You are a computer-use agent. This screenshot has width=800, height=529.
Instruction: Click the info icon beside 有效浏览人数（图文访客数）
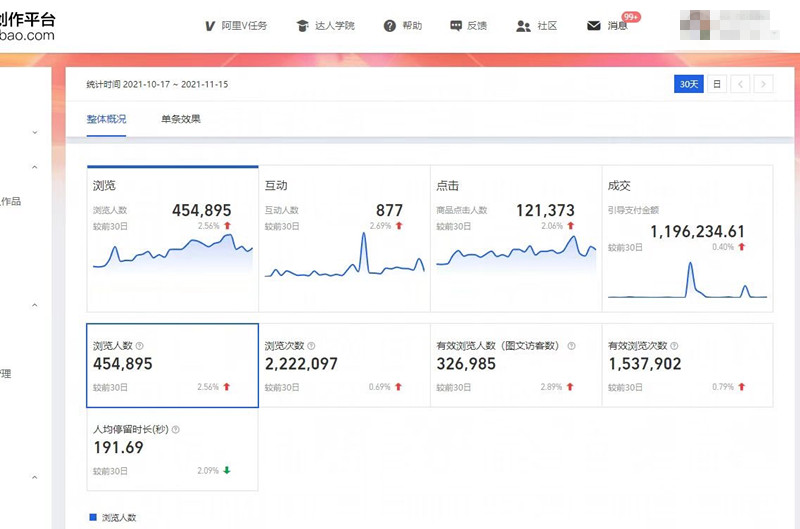tap(571, 346)
